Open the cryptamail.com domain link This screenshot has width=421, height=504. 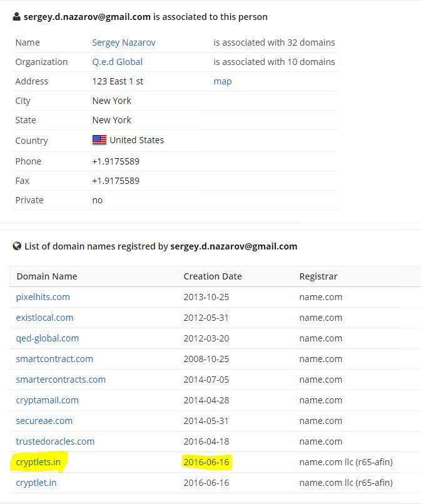click(x=48, y=400)
